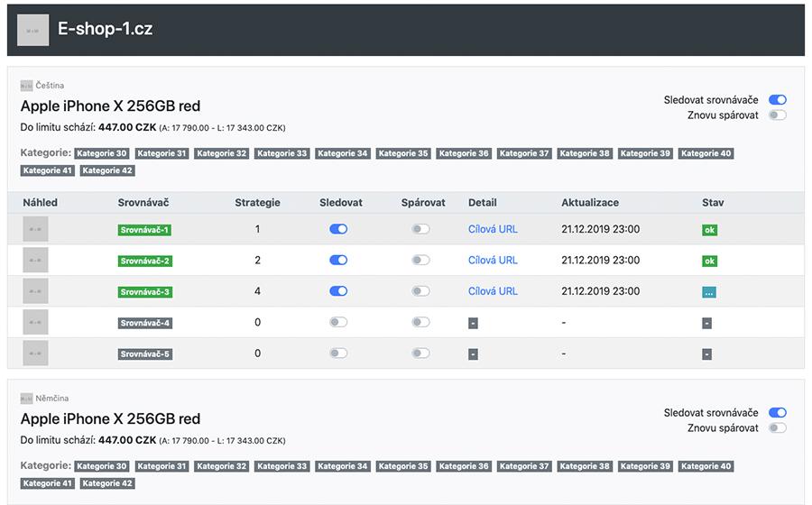The width and height of the screenshot is (812, 505).
Task: Click the Němčina language flag icon
Action: tap(26, 399)
